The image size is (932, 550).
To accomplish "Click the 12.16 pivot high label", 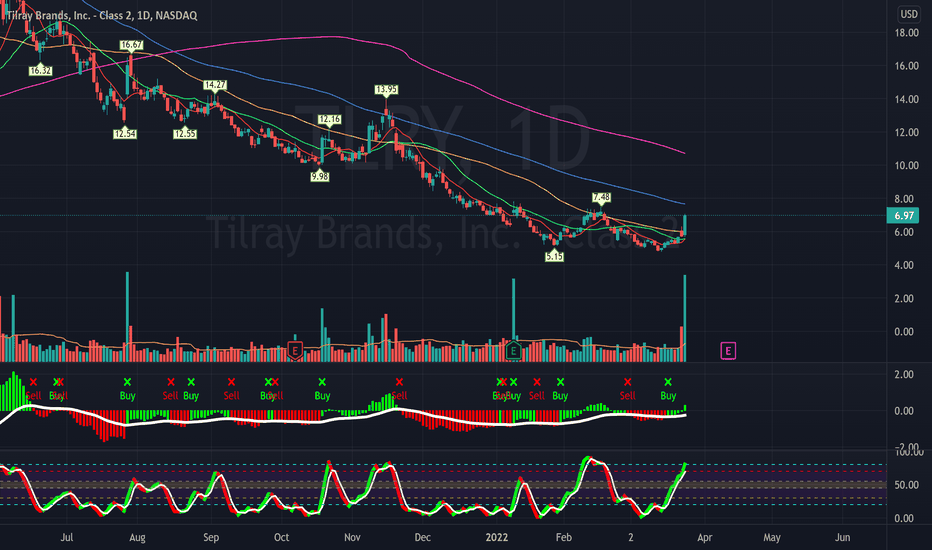I will pyautogui.click(x=329, y=120).
